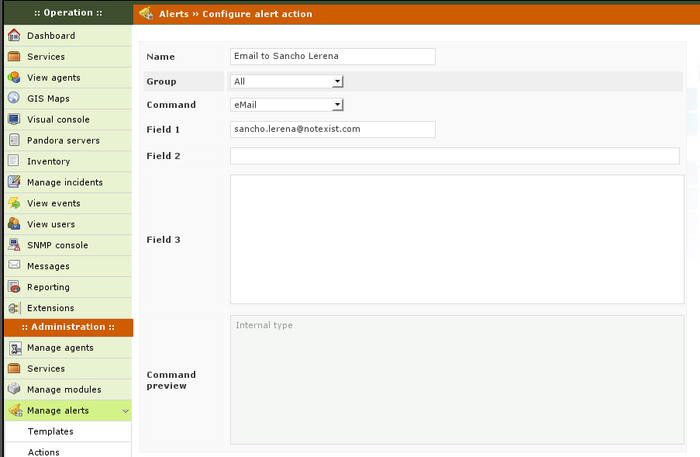Viewport: 700px width, 457px height.
Task: Click the GIS Maps globe icon
Action: [14, 99]
